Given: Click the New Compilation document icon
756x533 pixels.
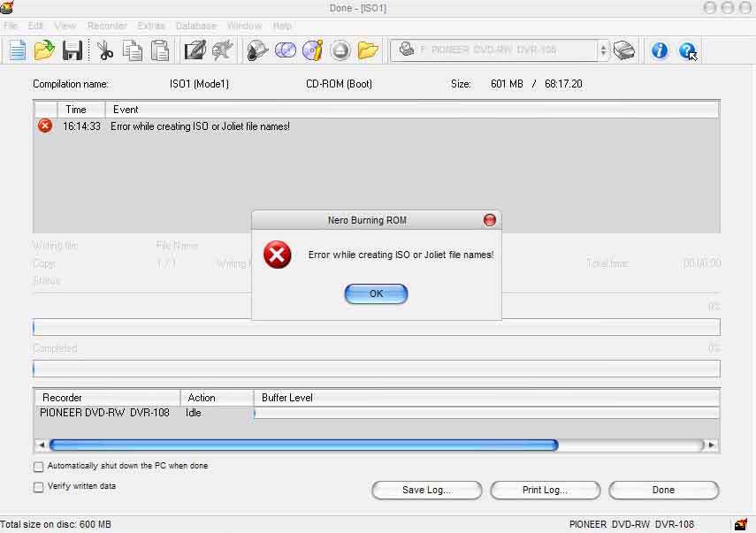Looking at the screenshot, I should 18,50.
